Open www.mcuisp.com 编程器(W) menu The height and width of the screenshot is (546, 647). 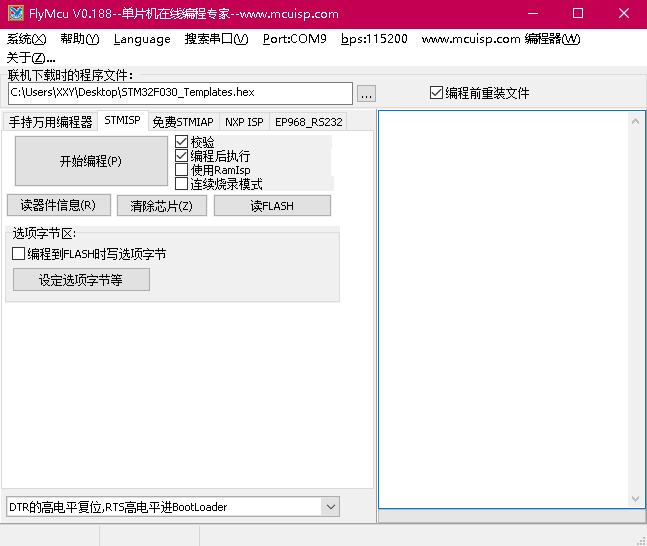click(501, 39)
